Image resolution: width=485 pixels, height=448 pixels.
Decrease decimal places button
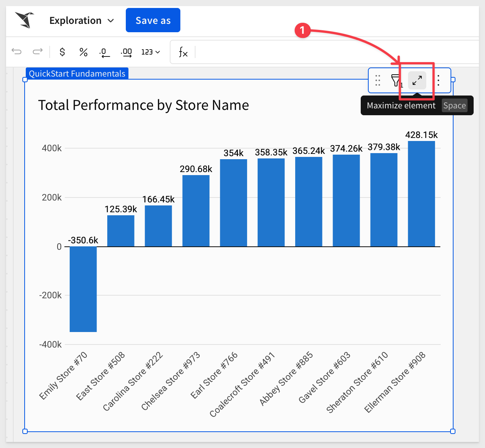105,52
